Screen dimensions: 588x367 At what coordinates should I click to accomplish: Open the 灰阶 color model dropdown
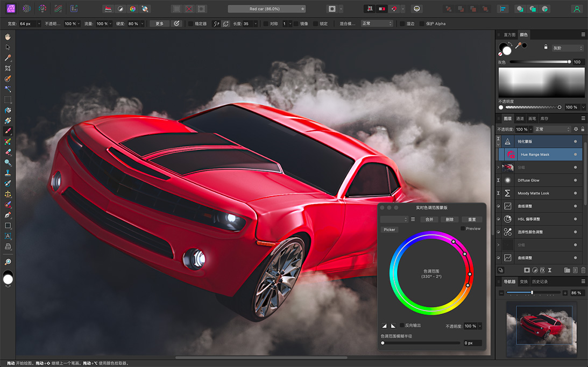coord(567,48)
